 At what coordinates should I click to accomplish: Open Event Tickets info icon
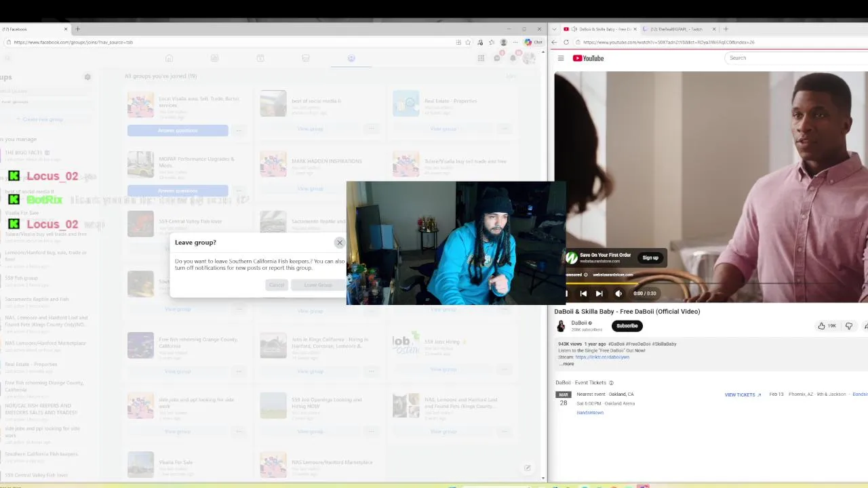(611, 383)
